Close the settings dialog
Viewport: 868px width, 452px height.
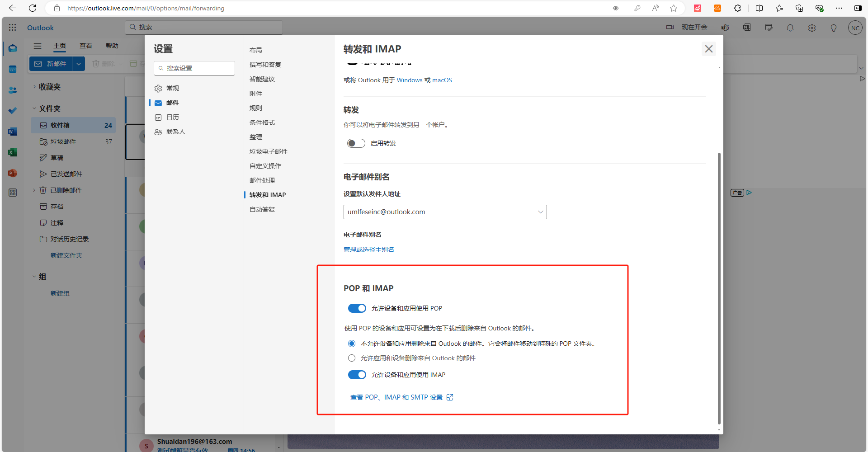click(709, 49)
